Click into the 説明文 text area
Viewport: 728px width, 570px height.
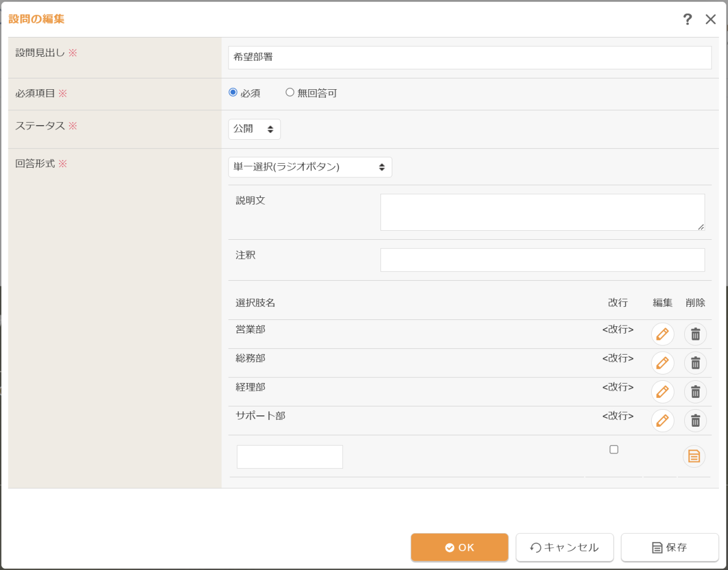pyautogui.click(x=542, y=212)
